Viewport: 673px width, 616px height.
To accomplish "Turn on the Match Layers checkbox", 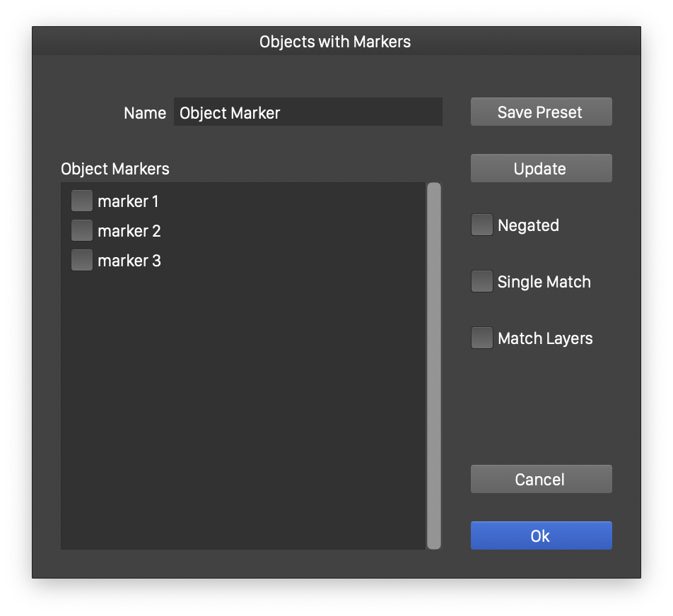I will point(482,338).
